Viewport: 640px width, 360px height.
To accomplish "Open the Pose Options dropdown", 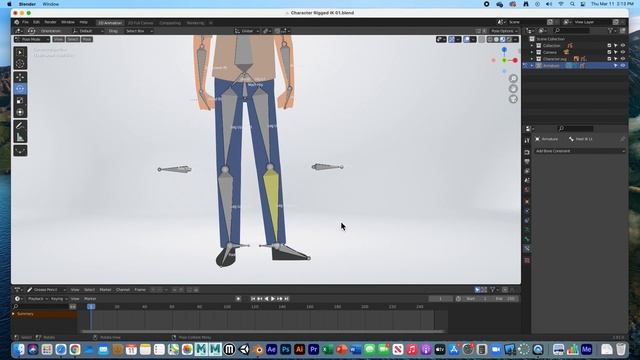I will [504, 31].
